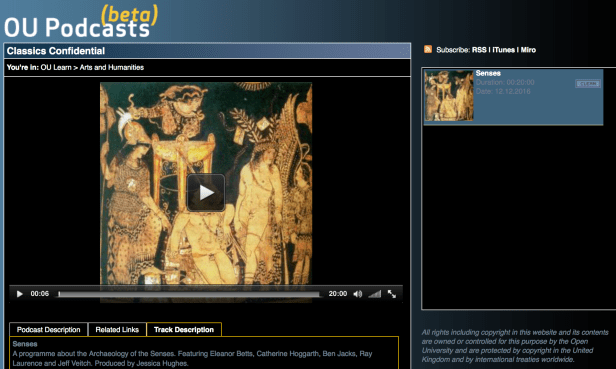Adjust the volume level bars

pyautogui.click(x=375, y=294)
